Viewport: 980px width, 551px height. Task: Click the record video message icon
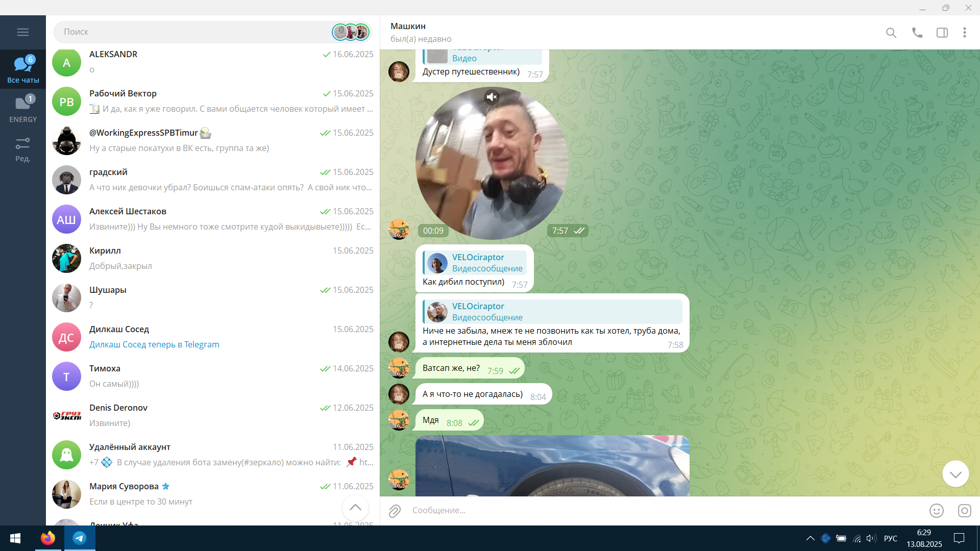pos(964,511)
